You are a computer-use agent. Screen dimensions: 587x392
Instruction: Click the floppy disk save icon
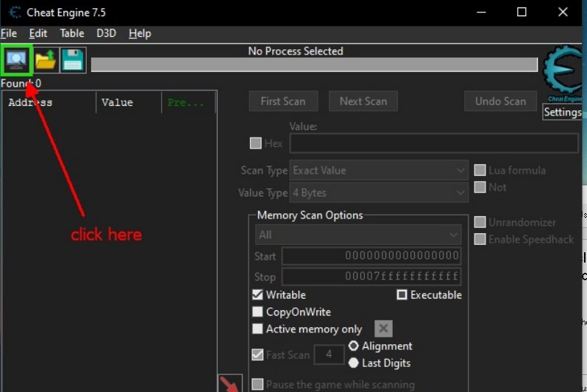pos(73,60)
